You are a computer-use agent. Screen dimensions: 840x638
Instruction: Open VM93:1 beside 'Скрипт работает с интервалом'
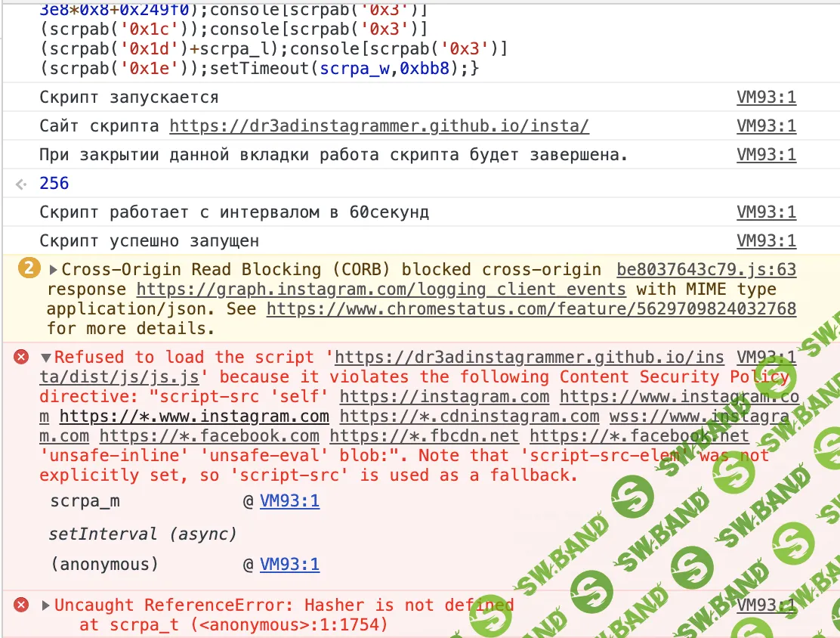pyautogui.click(x=766, y=212)
